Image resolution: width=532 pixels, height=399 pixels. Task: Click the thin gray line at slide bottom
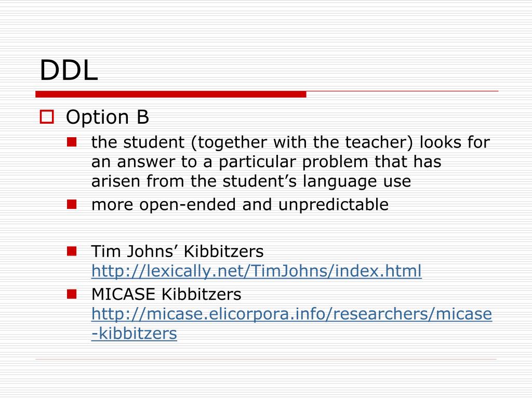pos(266,359)
